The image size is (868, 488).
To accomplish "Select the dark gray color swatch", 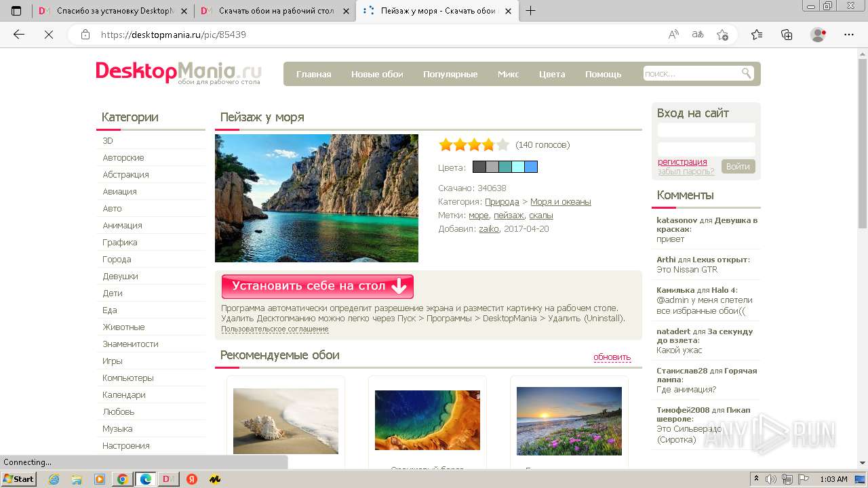I will (x=479, y=167).
